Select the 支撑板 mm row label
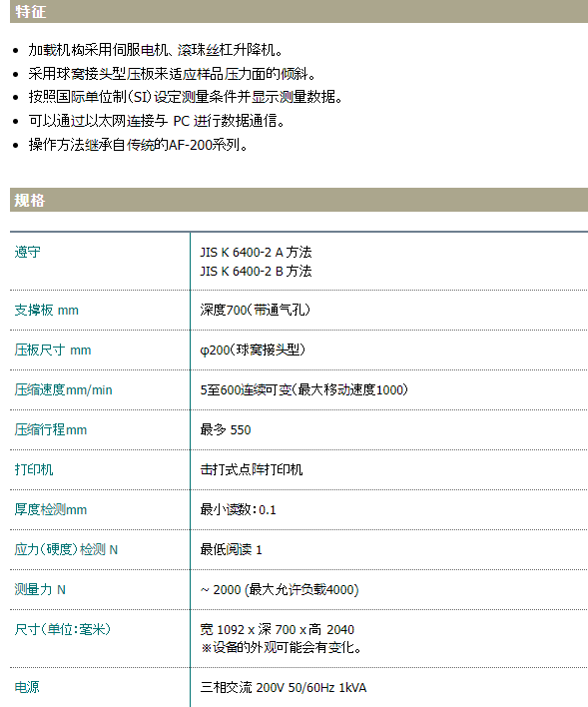The height and width of the screenshot is (707, 588). (47, 310)
